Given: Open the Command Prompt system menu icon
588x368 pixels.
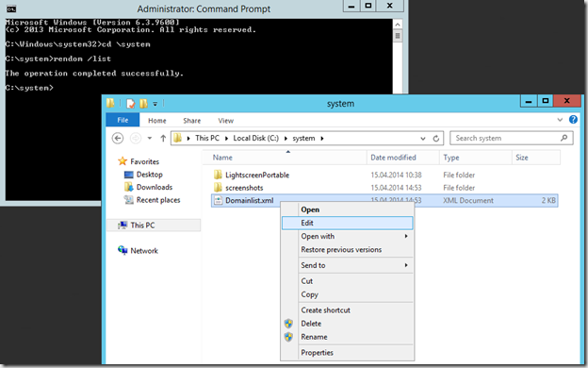Looking at the screenshot, I should [x=11, y=8].
